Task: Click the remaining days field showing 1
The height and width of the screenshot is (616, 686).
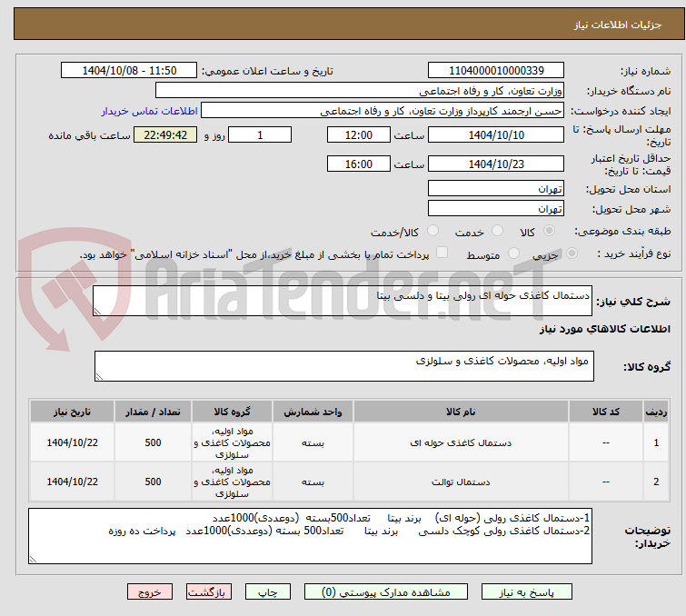Action: point(260,134)
